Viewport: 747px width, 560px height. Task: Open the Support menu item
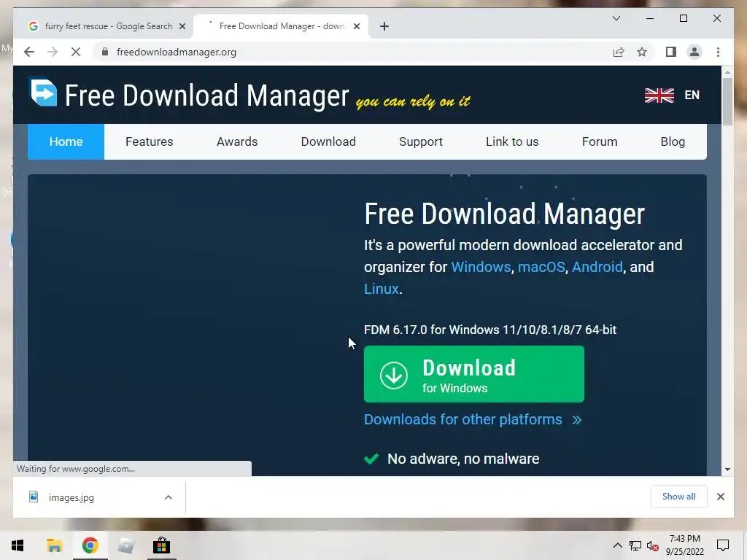click(x=421, y=141)
